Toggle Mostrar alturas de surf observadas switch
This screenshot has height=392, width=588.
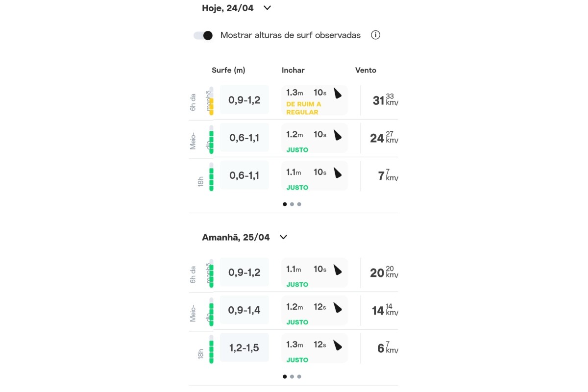click(x=203, y=35)
